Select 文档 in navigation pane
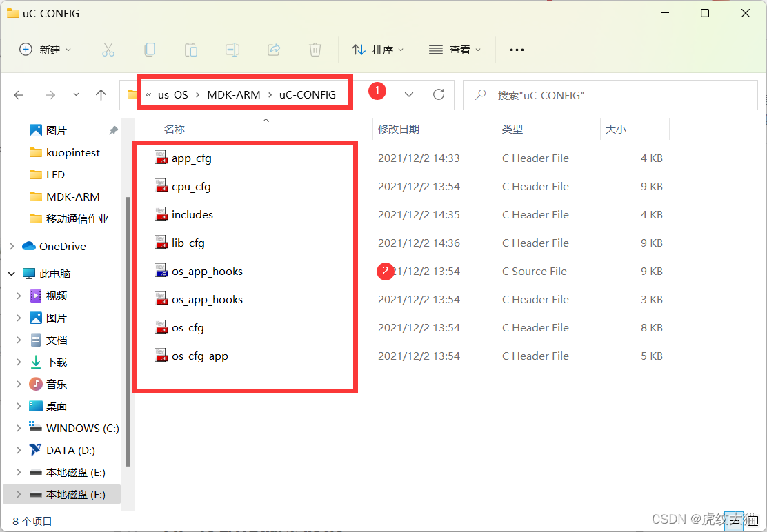The width and height of the screenshot is (767, 532). [57, 340]
